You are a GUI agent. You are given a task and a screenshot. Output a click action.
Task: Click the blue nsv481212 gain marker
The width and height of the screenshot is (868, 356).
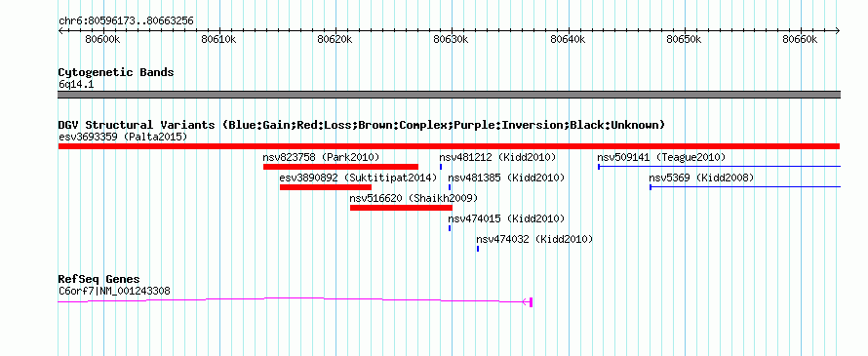coord(441,167)
